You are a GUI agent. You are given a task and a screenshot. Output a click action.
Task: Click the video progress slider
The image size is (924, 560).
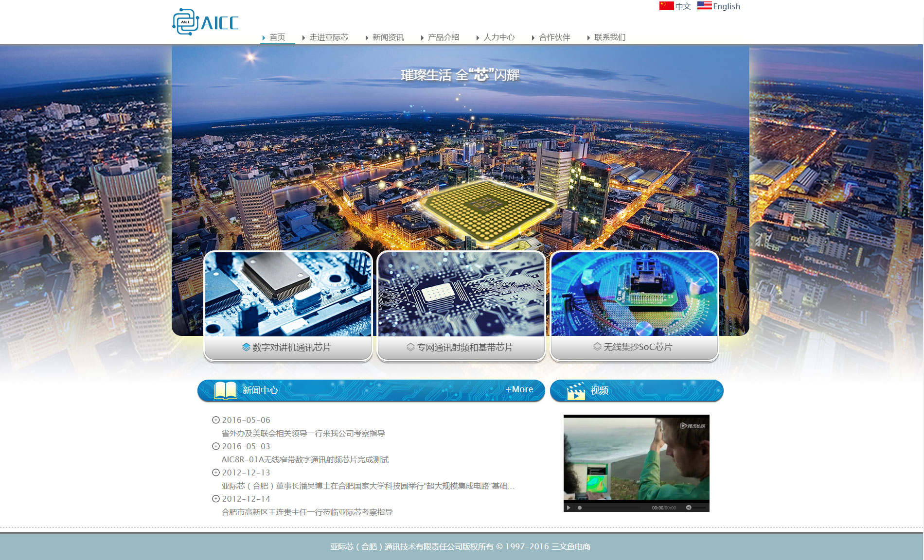[613, 507]
